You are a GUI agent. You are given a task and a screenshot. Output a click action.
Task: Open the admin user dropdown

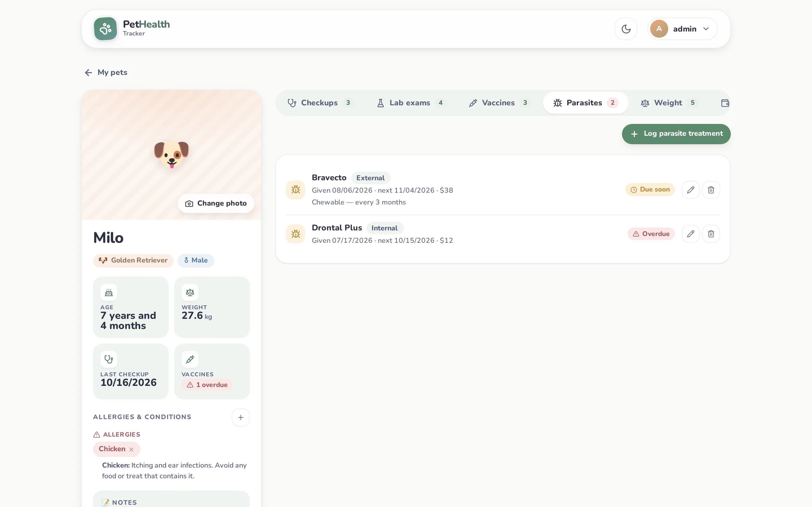coord(683,29)
